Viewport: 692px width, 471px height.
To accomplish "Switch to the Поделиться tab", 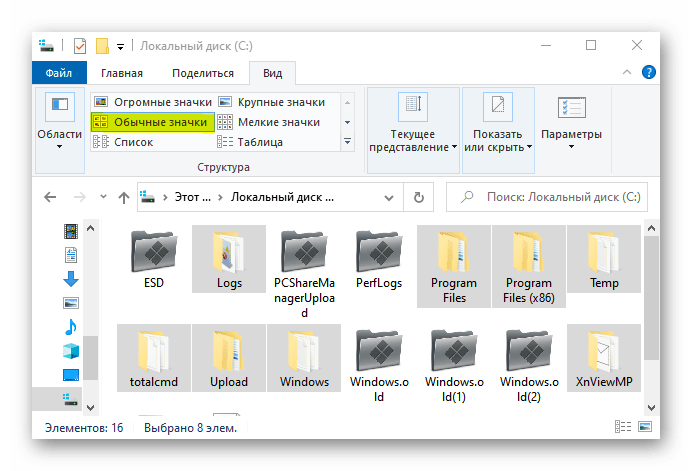I will pyautogui.click(x=203, y=73).
